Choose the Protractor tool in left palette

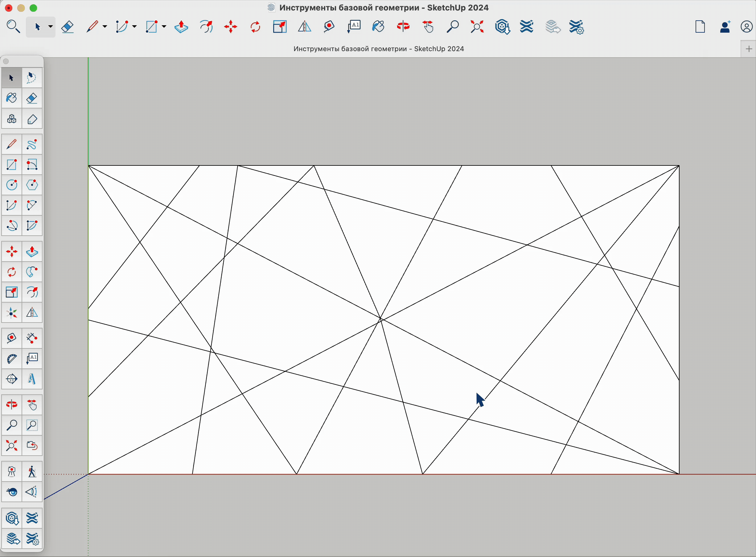(x=11, y=358)
